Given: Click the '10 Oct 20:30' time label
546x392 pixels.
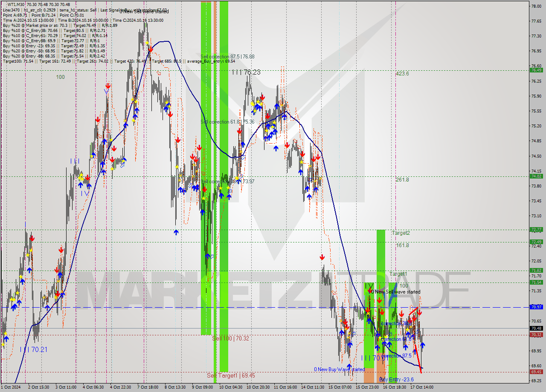Looking at the screenshot, I should [x=258, y=387].
